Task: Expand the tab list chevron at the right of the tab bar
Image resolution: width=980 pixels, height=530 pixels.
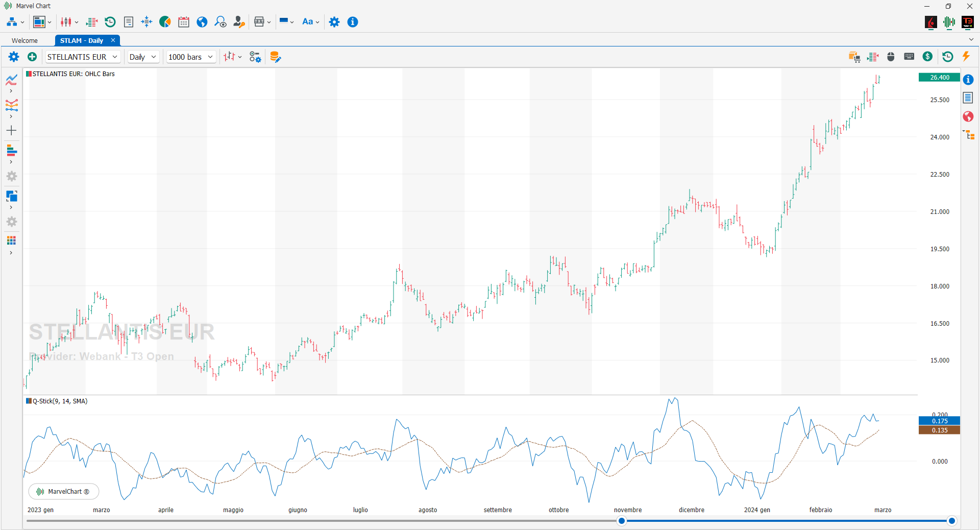Action: pyautogui.click(x=971, y=40)
